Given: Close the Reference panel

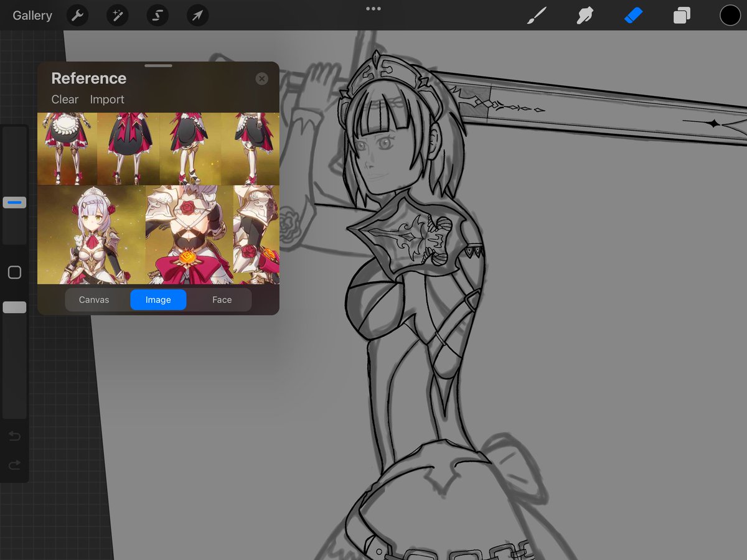Looking at the screenshot, I should (262, 78).
